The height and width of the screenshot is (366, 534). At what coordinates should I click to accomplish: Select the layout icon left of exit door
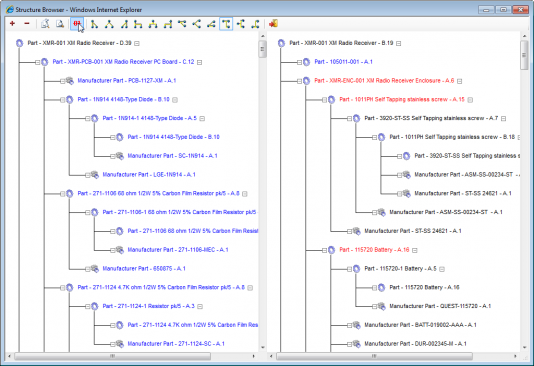pos(255,24)
